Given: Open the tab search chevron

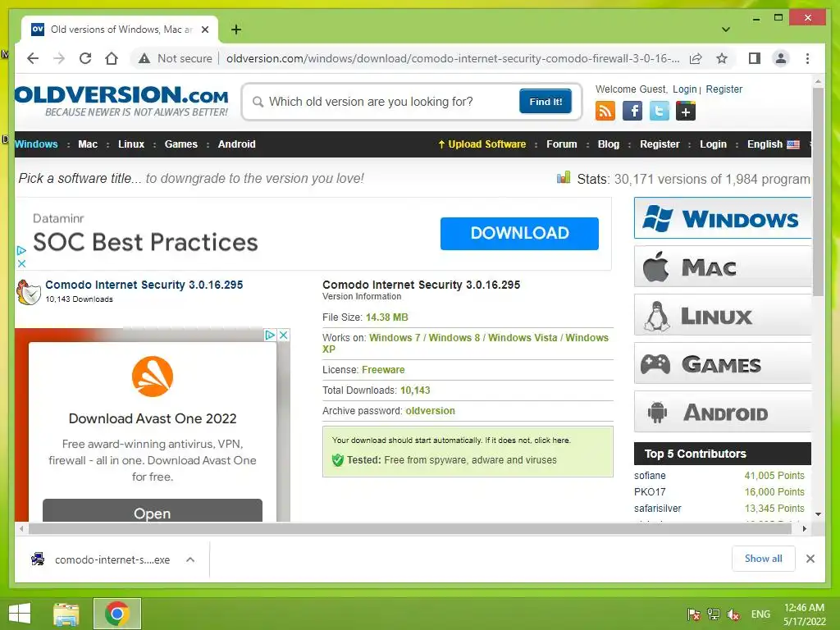Looking at the screenshot, I should 726,30.
